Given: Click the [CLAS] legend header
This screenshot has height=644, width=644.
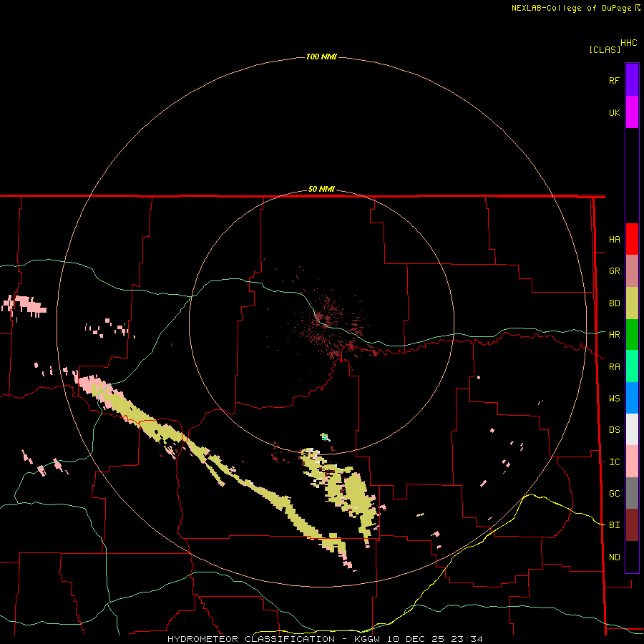Looking at the screenshot, I should click(x=605, y=49).
